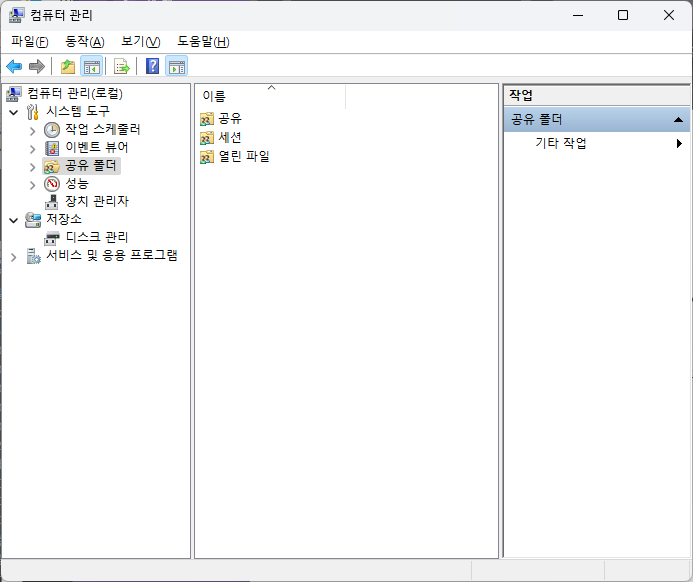Click the 시스템 도구 tools icon
693x582 pixels.
33,112
